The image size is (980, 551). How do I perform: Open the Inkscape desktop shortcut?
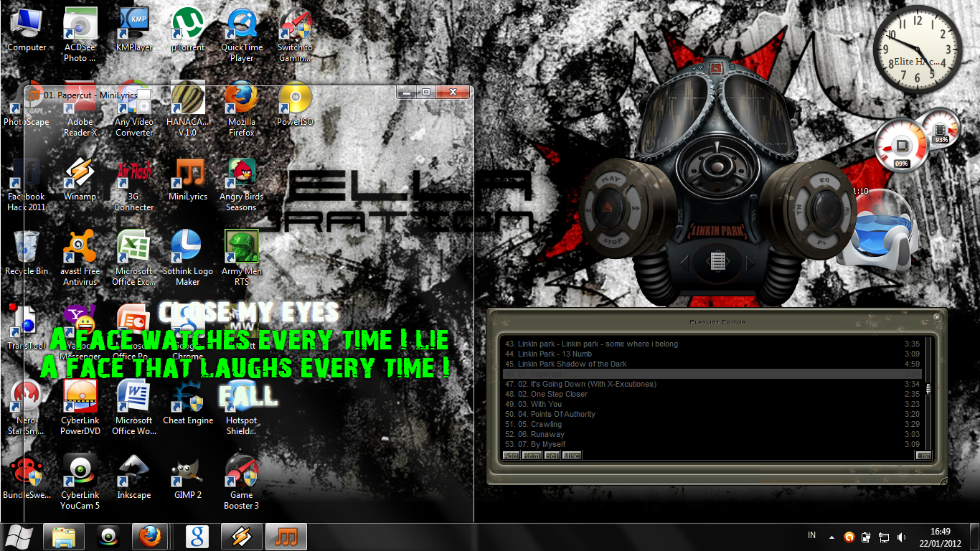[x=134, y=477]
